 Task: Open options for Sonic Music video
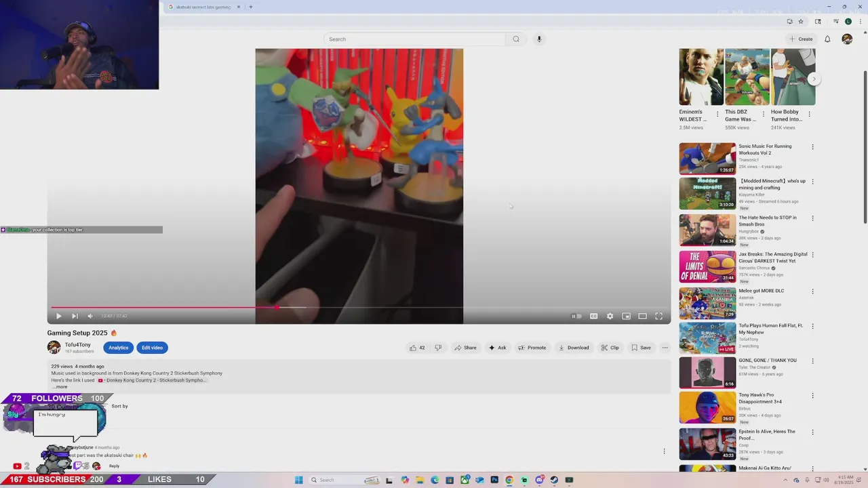point(812,147)
